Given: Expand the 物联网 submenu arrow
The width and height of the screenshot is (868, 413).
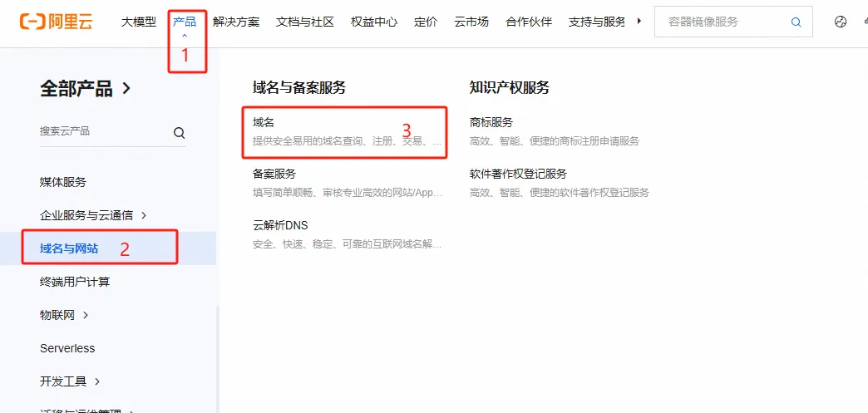Looking at the screenshot, I should tap(86, 315).
